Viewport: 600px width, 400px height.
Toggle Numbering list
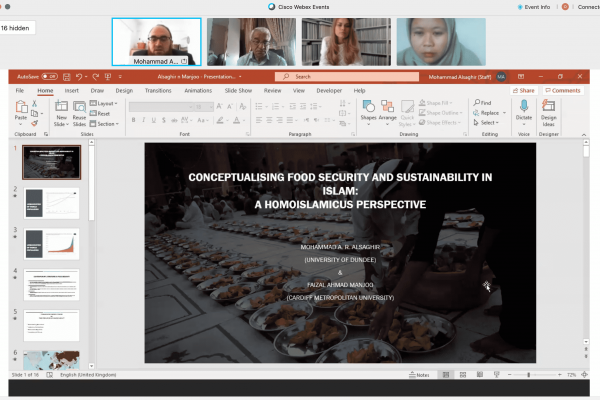[275, 106]
